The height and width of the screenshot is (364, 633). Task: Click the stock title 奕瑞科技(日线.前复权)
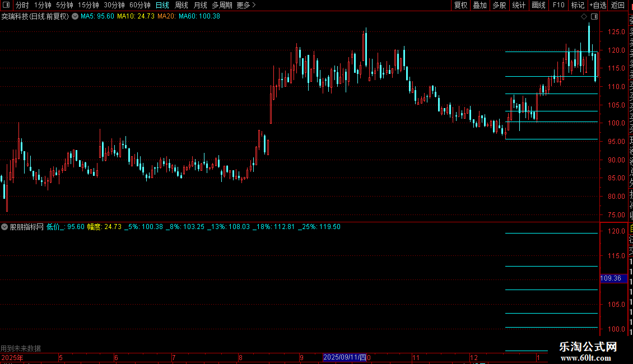pos(35,17)
